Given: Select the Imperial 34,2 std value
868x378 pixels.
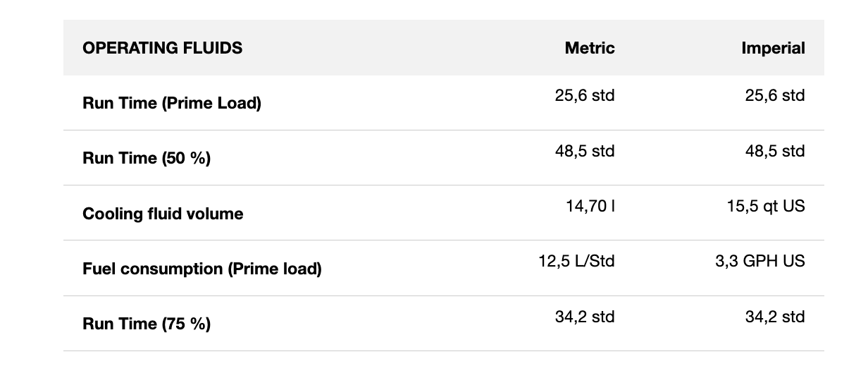Looking at the screenshot, I should point(774,317).
